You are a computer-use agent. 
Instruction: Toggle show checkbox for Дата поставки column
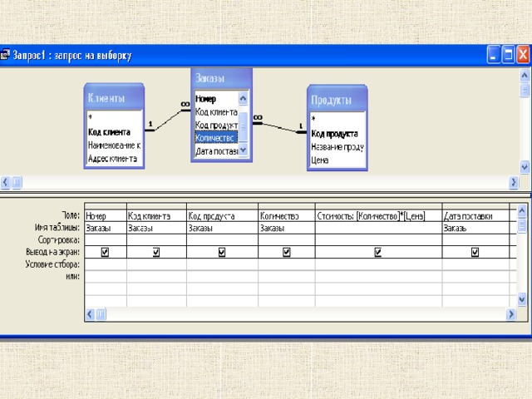(x=475, y=252)
